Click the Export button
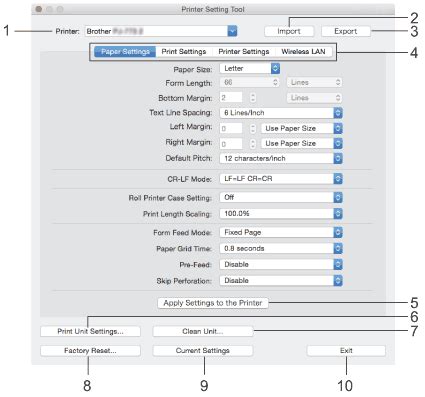425x397 pixels. pos(346,31)
